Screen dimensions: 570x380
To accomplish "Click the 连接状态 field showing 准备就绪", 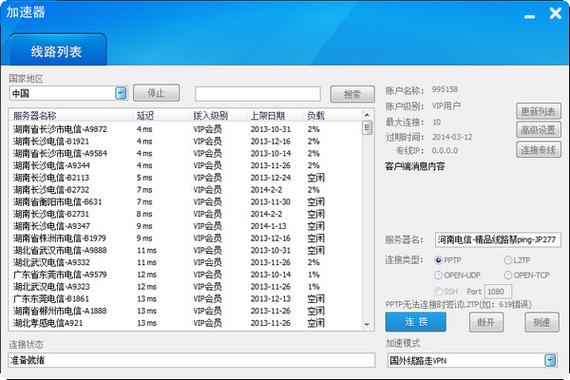I will coord(192,360).
